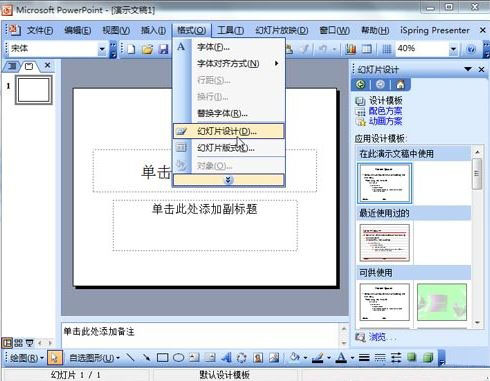490x381 pixels.
Task: Click the Insert Diagram icon
Action: [x=242, y=358]
